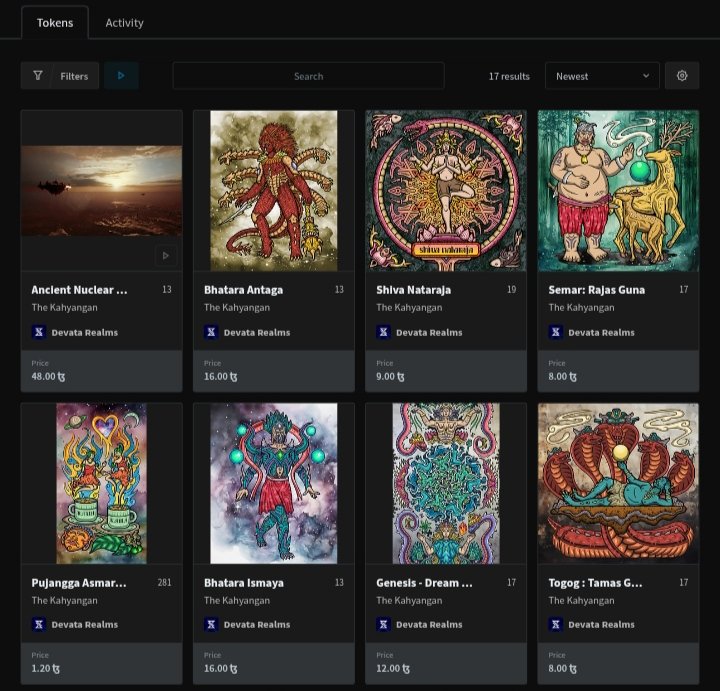This screenshot has width=720, height=691.
Task: Click the 9.00 tez price on Shiva Nataraja
Action: tap(390, 376)
